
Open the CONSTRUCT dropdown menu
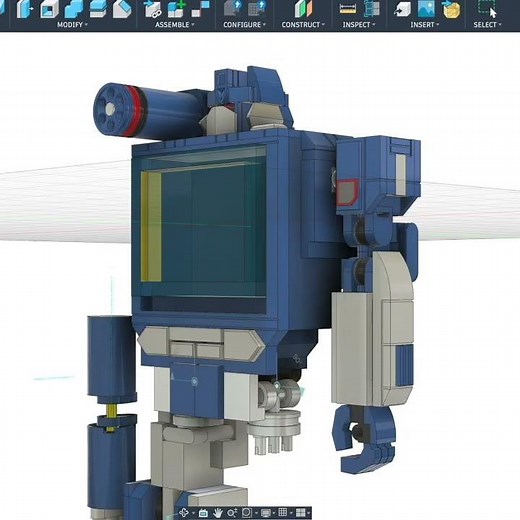pos(303,25)
